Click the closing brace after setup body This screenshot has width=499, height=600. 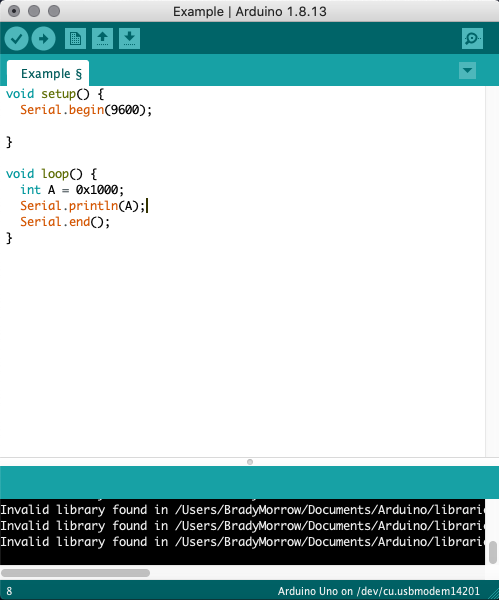point(9,142)
